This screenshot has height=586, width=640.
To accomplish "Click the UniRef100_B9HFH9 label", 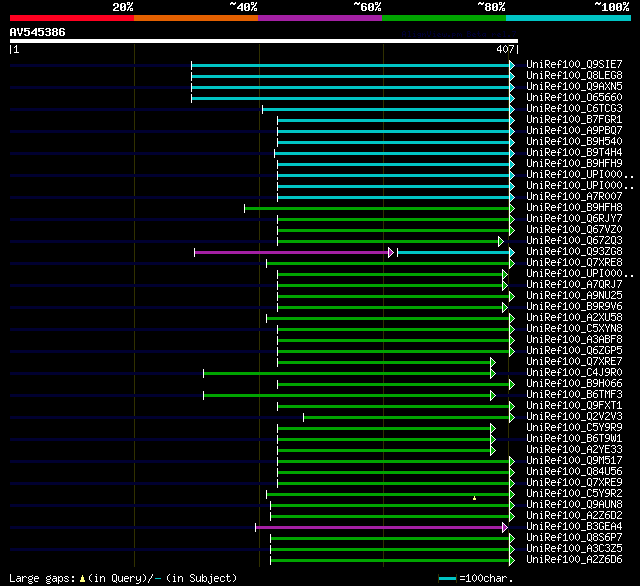I will point(574,164).
